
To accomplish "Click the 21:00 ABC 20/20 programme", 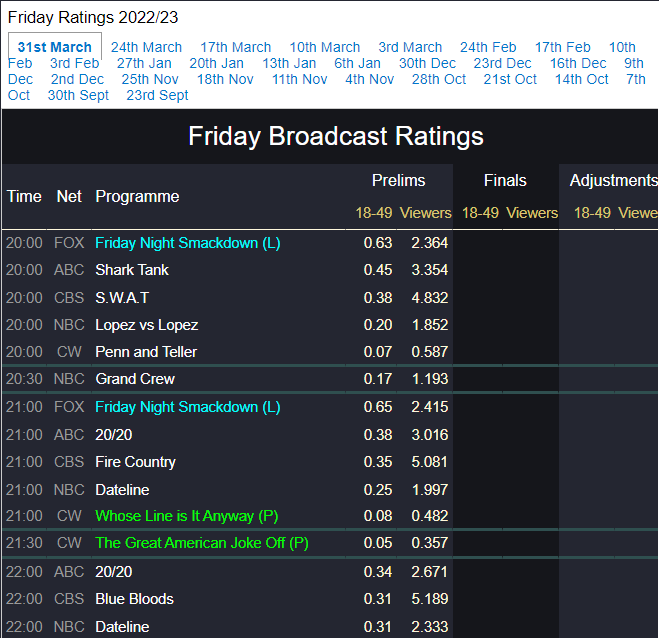I will (x=113, y=435).
